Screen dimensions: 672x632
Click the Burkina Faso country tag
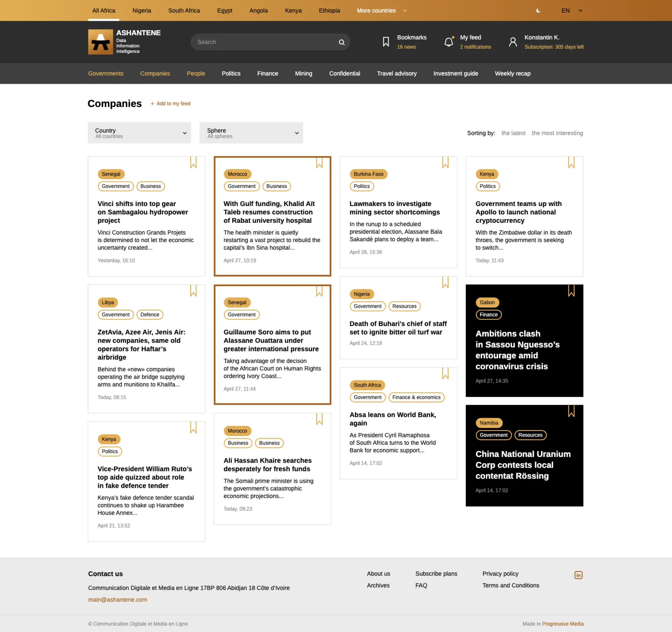[369, 174]
